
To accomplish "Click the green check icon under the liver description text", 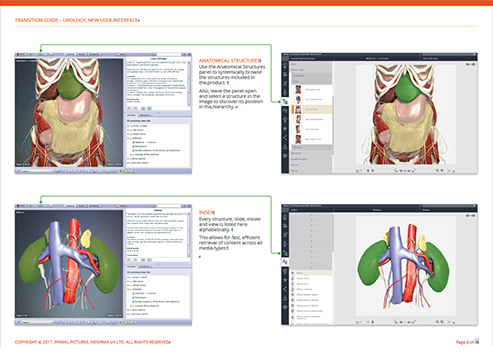I will 129,108.
